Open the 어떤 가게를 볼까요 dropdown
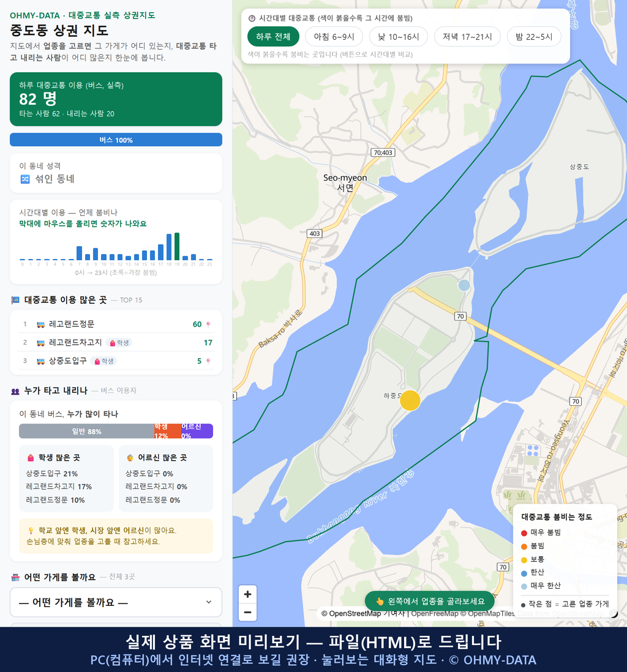 click(x=116, y=602)
